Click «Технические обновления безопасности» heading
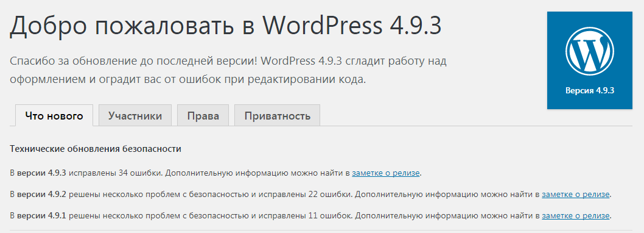644x233 pixels. pos(96,149)
